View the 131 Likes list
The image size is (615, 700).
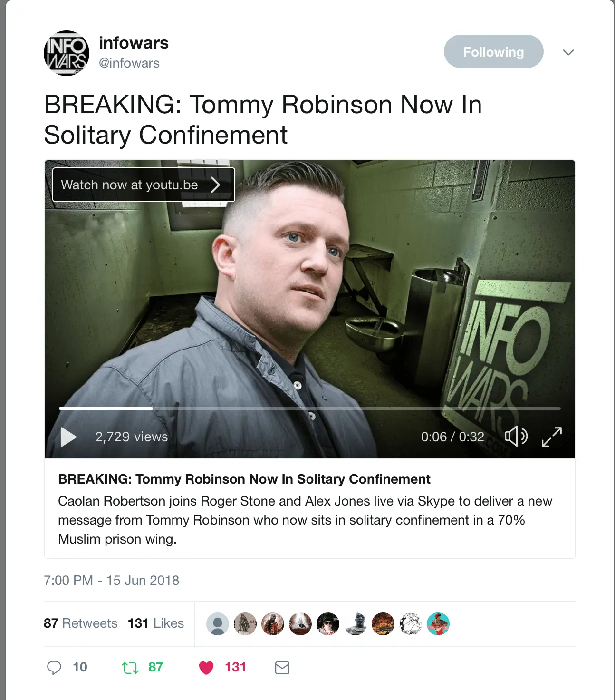pos(155,623)
